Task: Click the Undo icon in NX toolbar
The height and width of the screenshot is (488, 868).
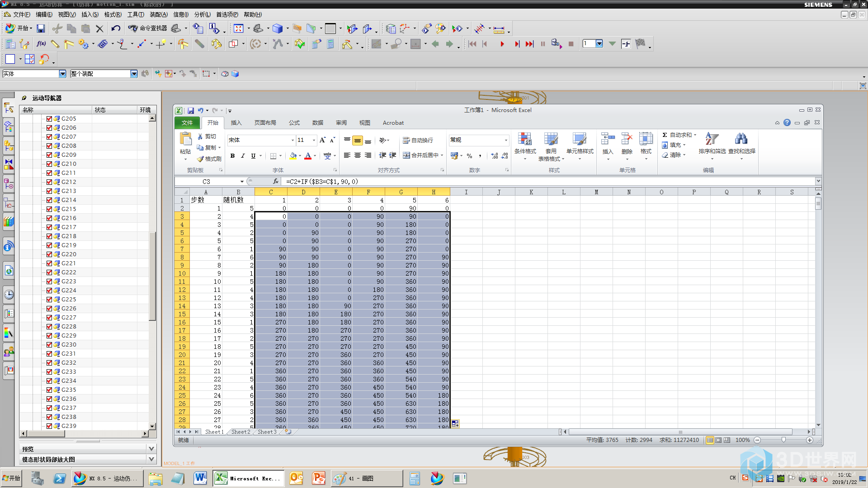Action: pyautogui.click(x=116, y=28)
